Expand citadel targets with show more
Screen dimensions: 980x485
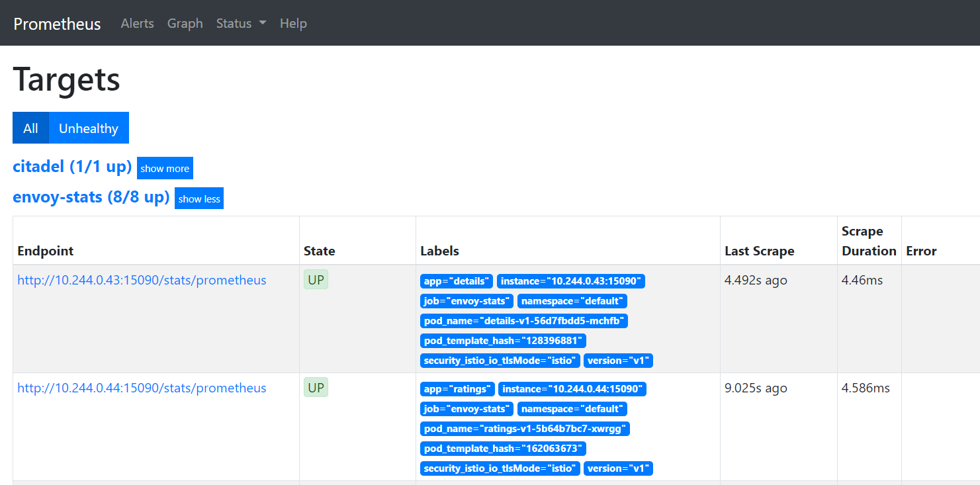[x=165, y=168]
